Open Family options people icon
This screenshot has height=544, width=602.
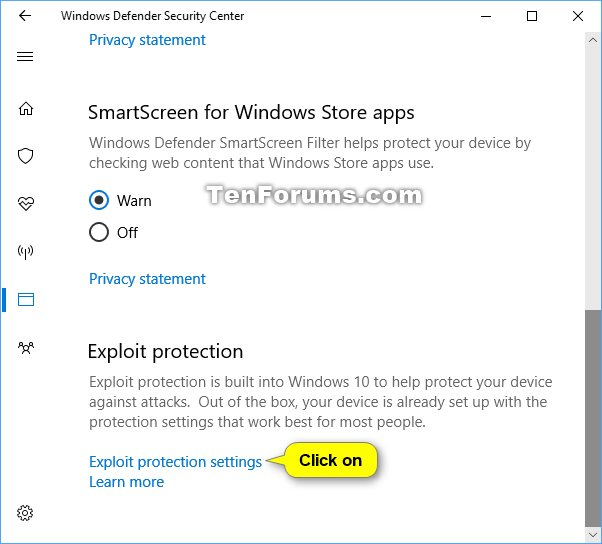(x=26, y=348)
